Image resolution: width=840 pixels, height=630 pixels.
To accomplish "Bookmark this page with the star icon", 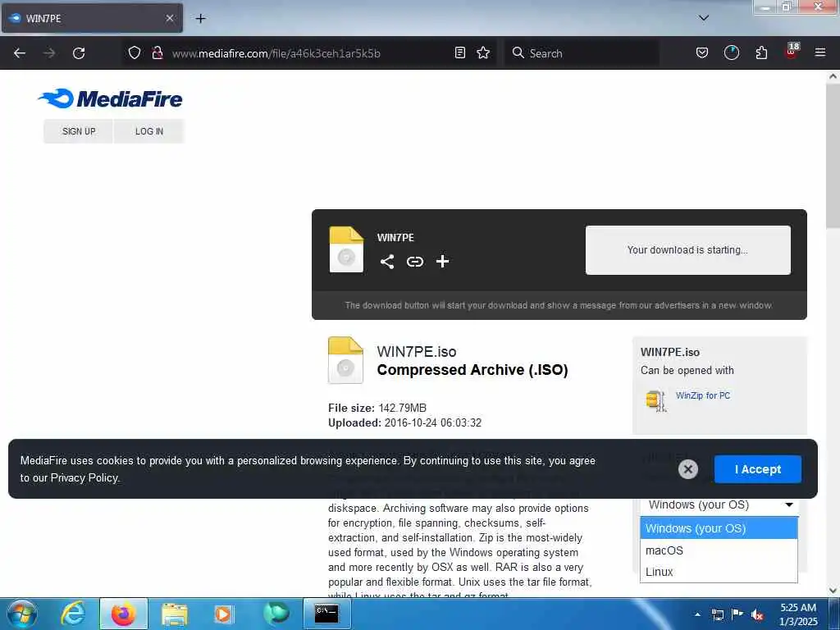I will (x=483, y=53).
